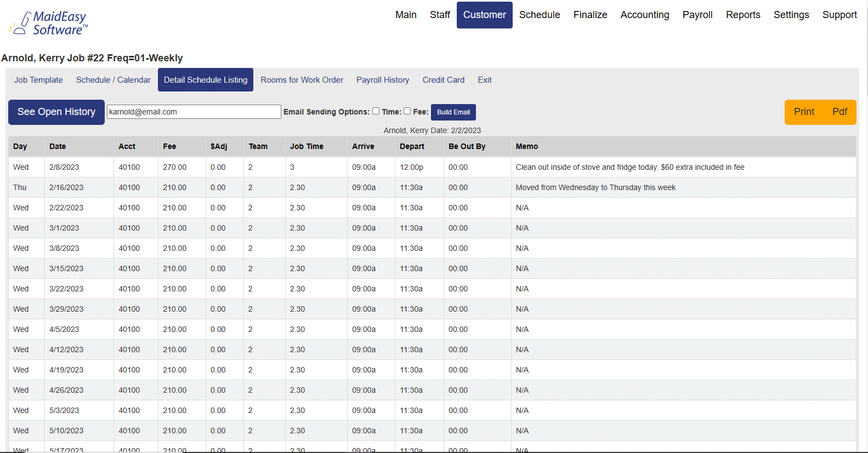Go to Finalize menu
This screenshot has height=453, width=868.
tap(590, 15)
